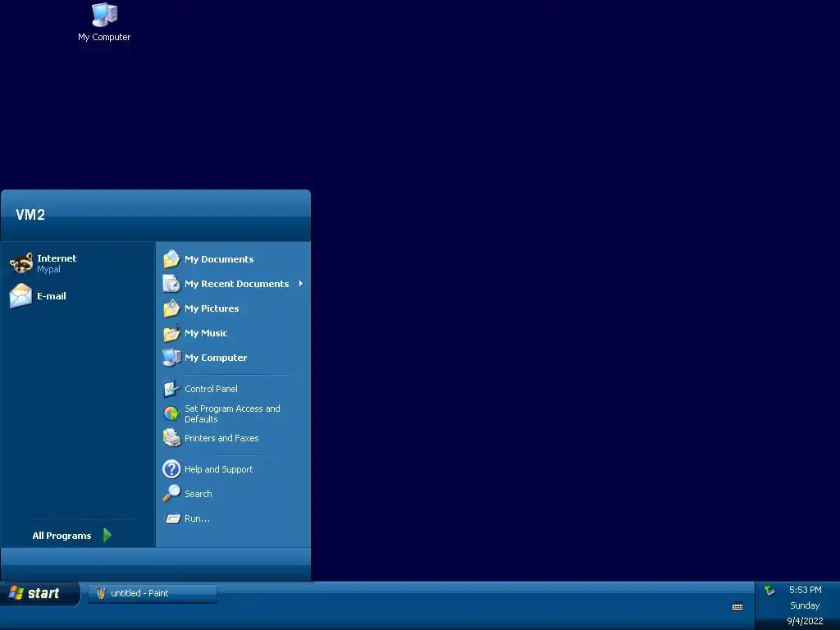The height and width of the screenshot is (630, 840).
Task: Click the Run icon
Action: pos(172,518)
